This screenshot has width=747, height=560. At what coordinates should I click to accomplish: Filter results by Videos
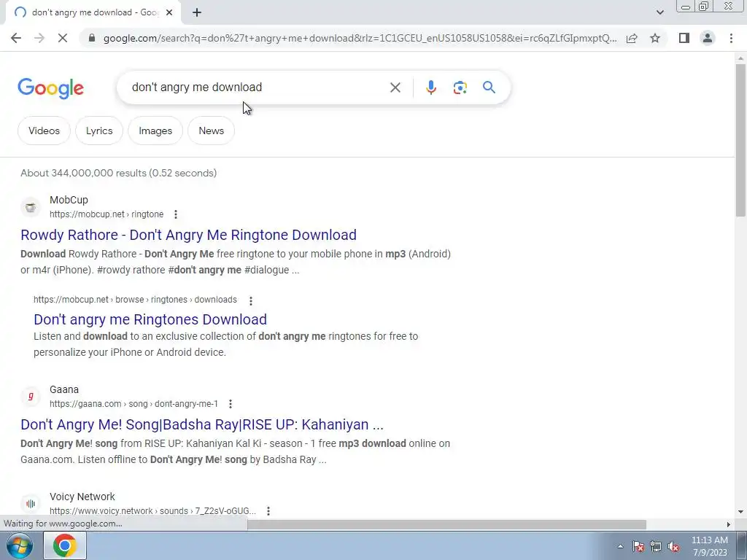coord(44,131)
